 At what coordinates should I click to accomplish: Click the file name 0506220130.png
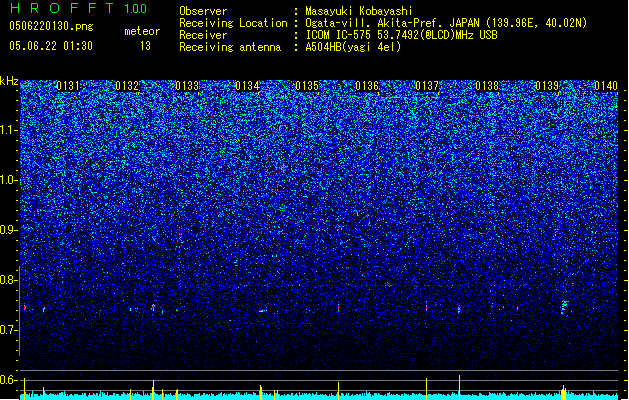point(51,26)
